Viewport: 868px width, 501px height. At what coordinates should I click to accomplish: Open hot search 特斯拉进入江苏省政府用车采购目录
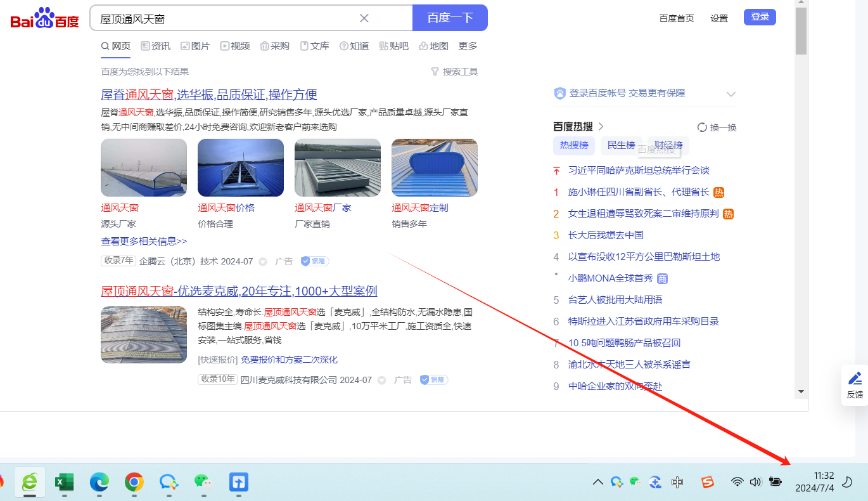tap(644, 322)
